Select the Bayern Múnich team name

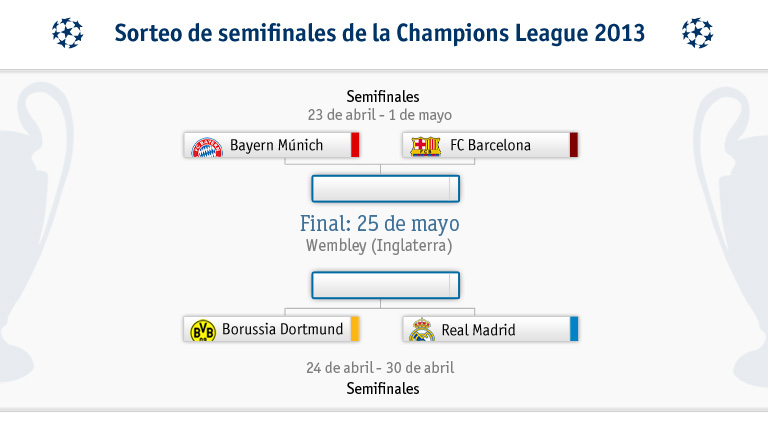(x=276, y=146)
